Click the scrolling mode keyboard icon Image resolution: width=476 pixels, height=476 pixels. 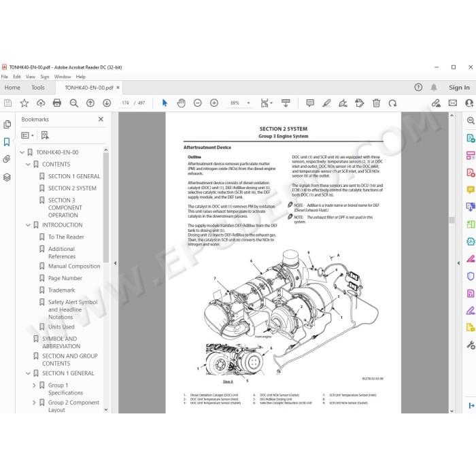coord(286,103)
